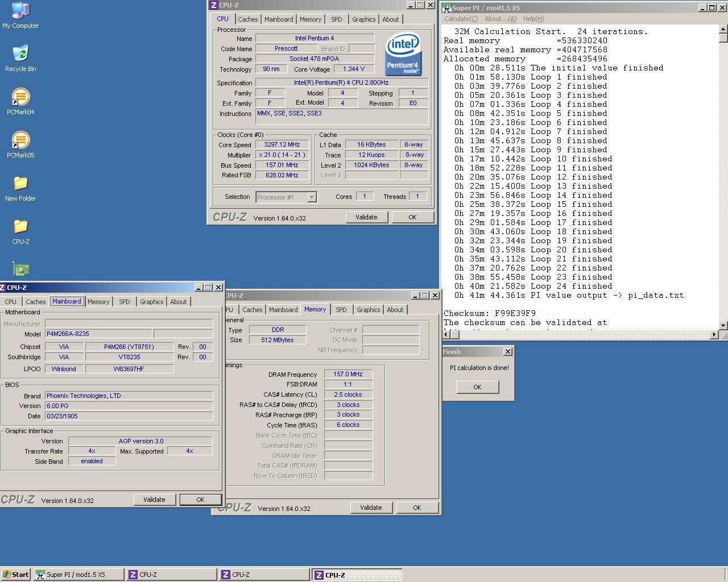Select About tab in Mainboard CPU-Z window

179,302
